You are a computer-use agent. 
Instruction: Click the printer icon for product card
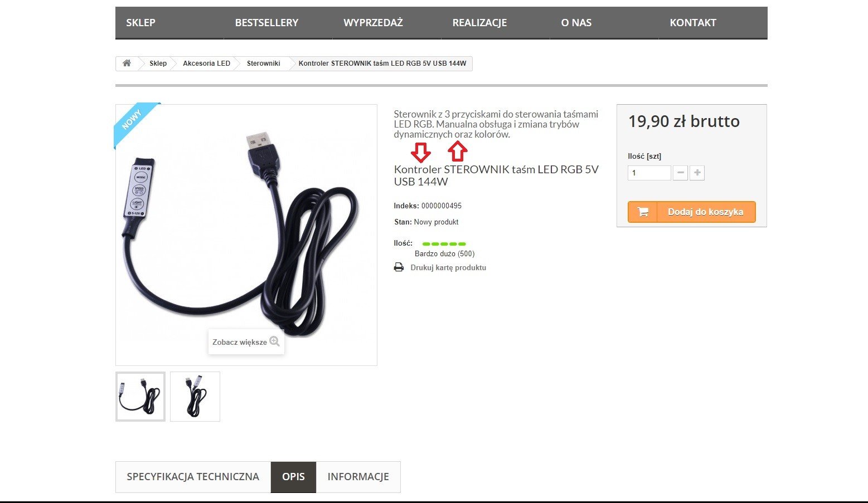click(399, 267)
